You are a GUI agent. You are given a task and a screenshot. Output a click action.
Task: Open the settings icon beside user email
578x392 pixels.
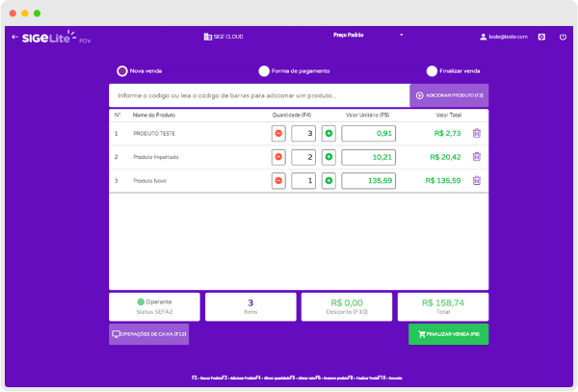541,37
